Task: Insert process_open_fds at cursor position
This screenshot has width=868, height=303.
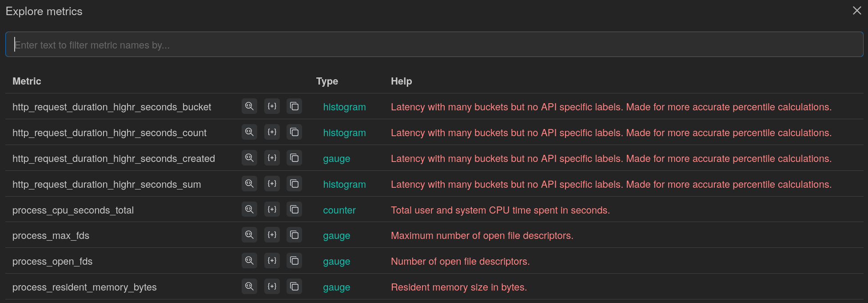Action: click(272, 261)
